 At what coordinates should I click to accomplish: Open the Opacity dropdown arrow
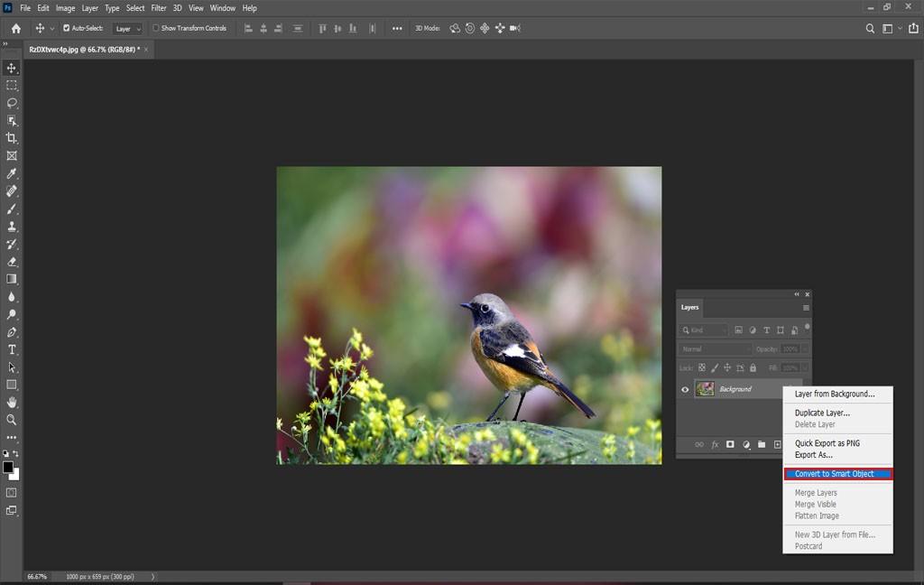click(x=805, y=349)
